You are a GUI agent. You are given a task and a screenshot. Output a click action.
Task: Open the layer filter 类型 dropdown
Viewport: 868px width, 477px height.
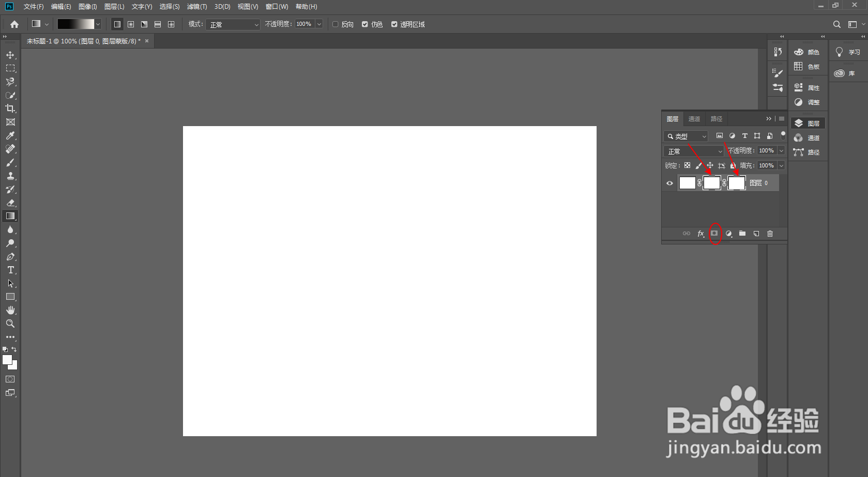(686, 136)
